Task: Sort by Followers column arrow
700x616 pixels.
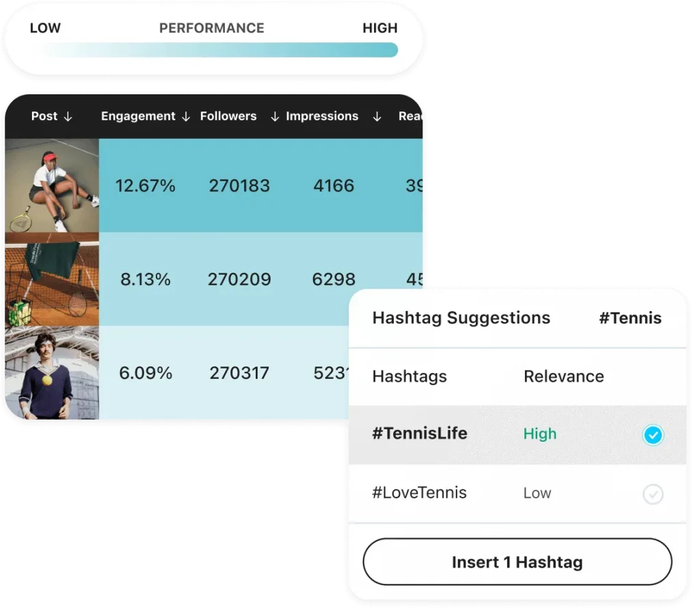Action: [x=275, y=117]
